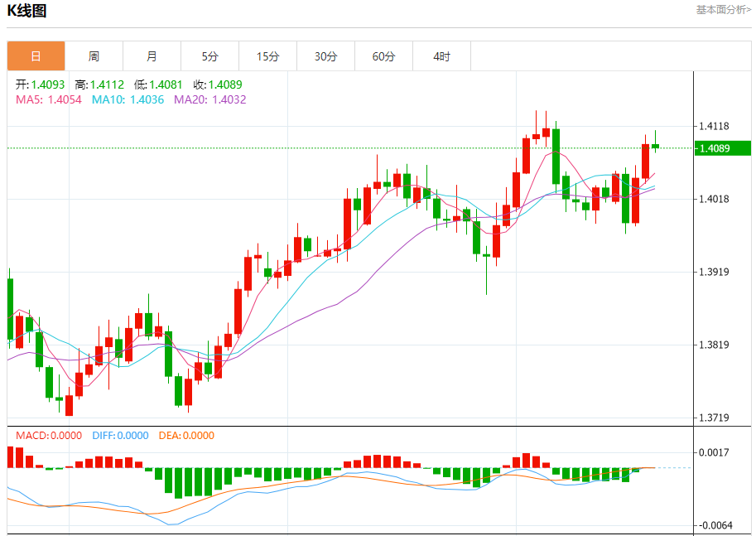Click the 0.0017 MACD axis label

714,452
